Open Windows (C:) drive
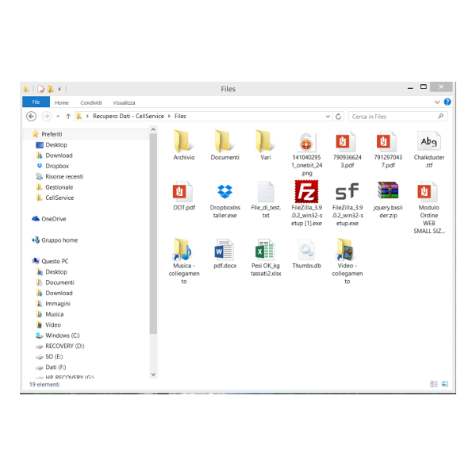The image size is (476, 476). pyautogui.click(x=62, y=336)
